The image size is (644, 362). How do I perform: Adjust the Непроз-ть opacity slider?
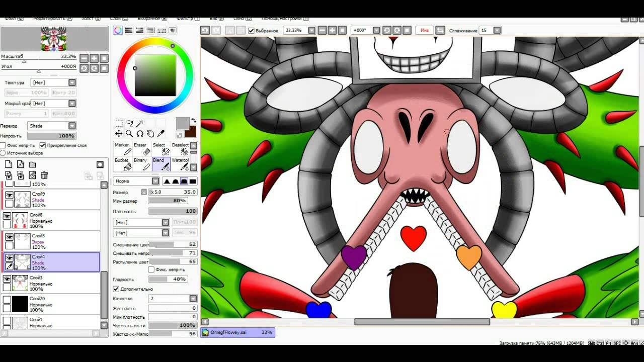tap(51, 136)
